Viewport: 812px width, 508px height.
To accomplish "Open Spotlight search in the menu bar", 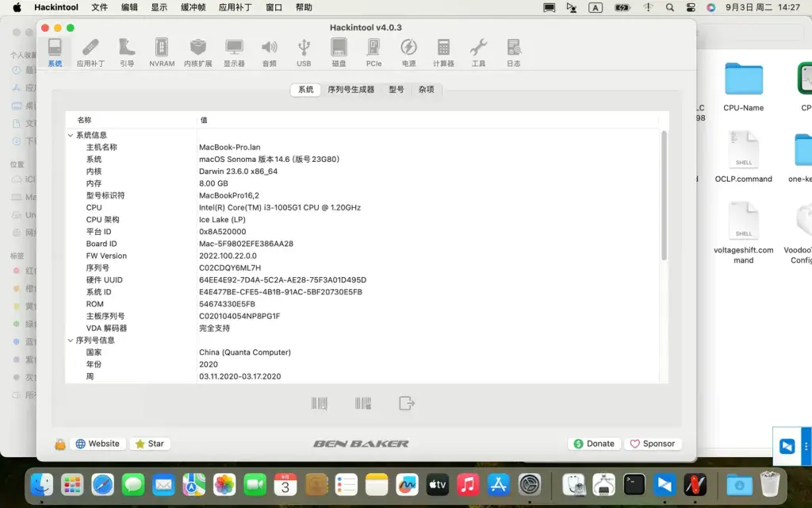I will pos(669,7).
